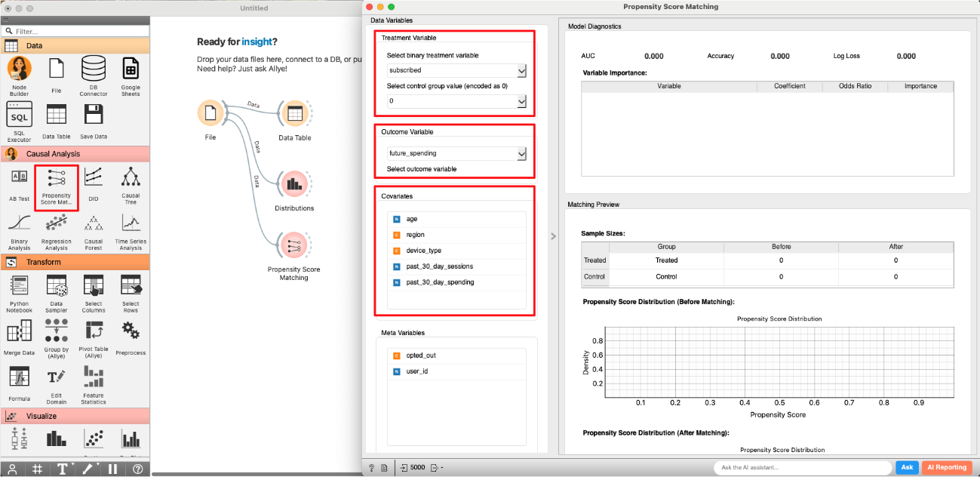This screenshot has height=477, width=980.
Task: Open the binary treatment variable dropdown
Action: point(454,70)
